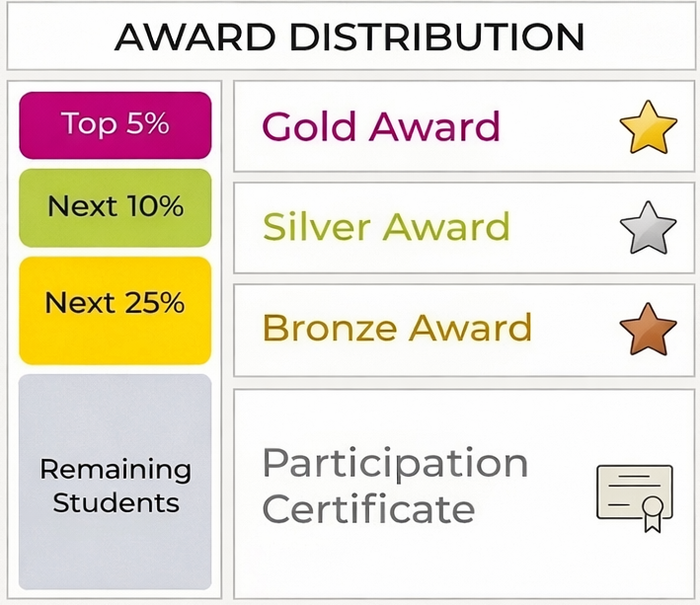Screen dimensions: 700x605
Task: Select the magenta Top 5% box
Action: coord(115,124)
